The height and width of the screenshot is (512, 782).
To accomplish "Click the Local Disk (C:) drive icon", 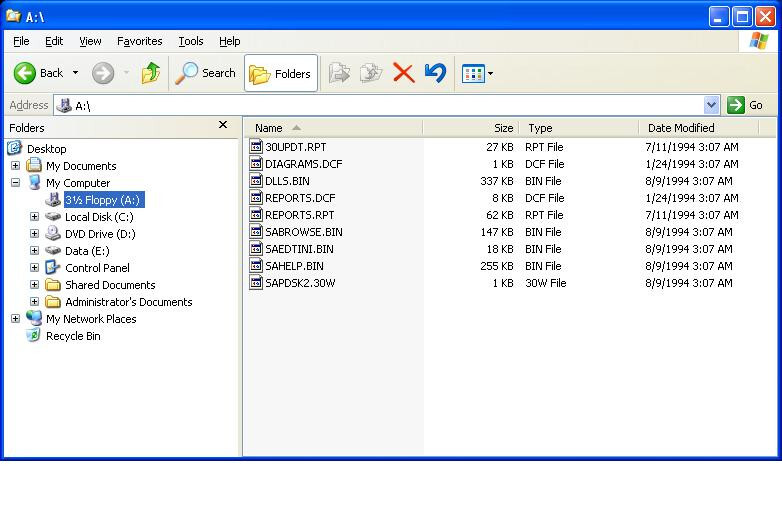I will click(53, 217).
